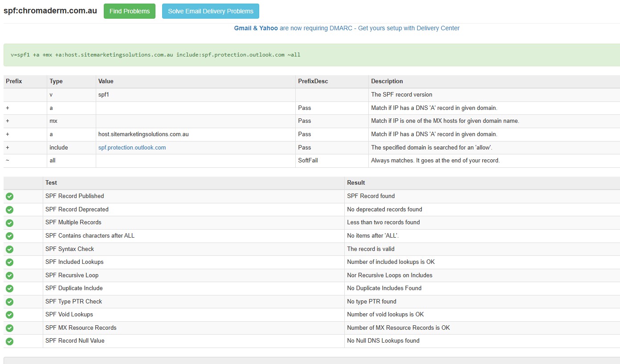Click 'No Null DNS Lookups found' result

coord(383,341)
